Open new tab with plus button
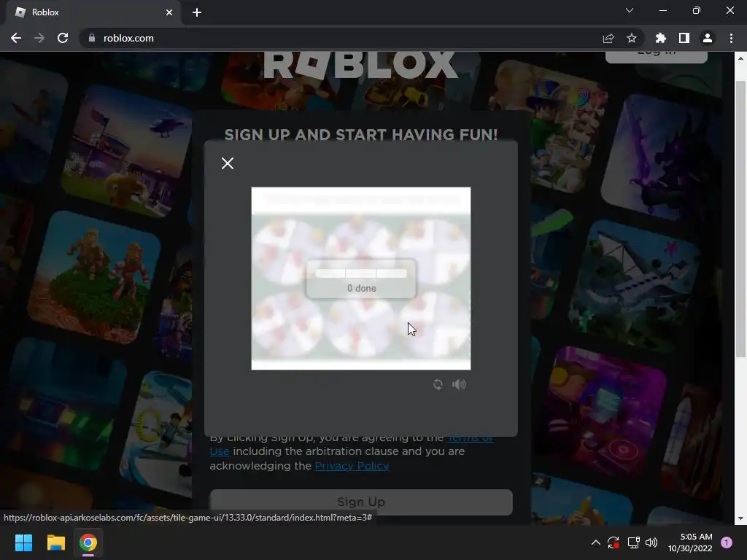747x560 pixels. point(197,12)
